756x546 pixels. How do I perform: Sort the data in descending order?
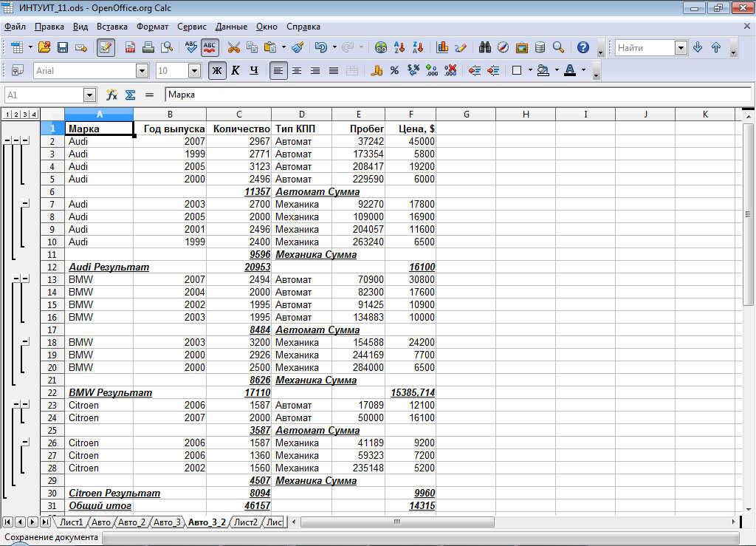point(418,47)
